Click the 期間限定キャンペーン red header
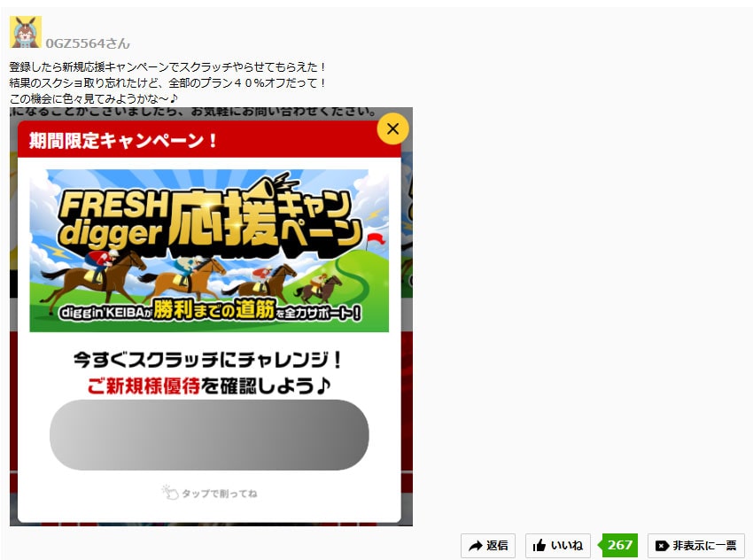This screenshot has width=753, height=560. click(209, 140)
